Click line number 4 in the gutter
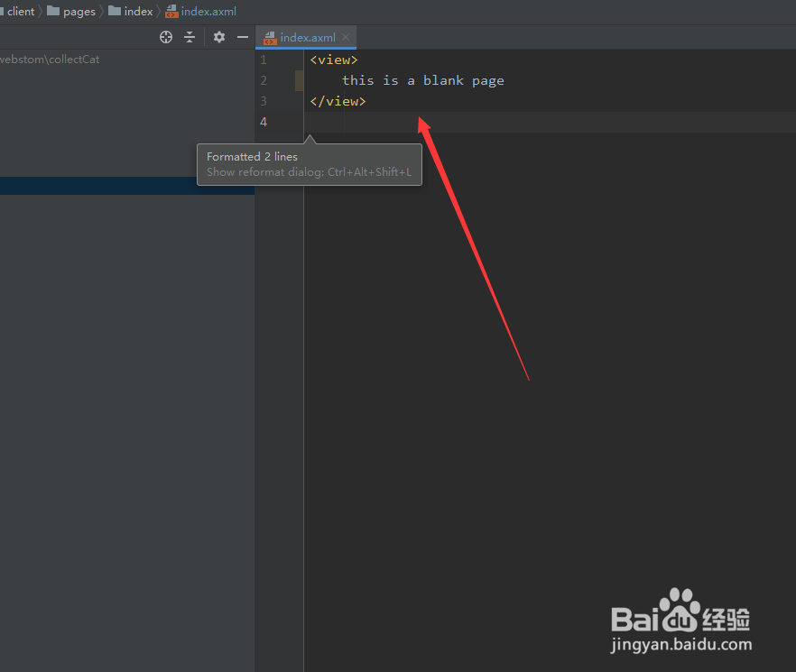 click(x=264, y=122)
